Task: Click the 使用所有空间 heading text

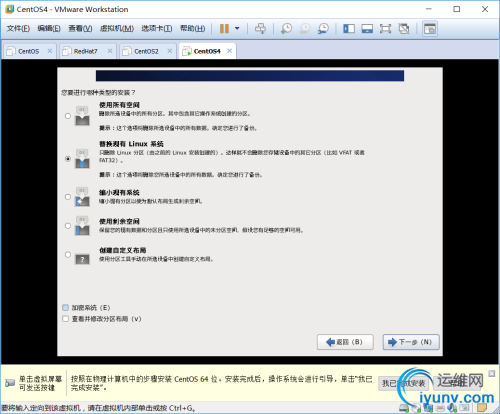Action: pos(119,105)
